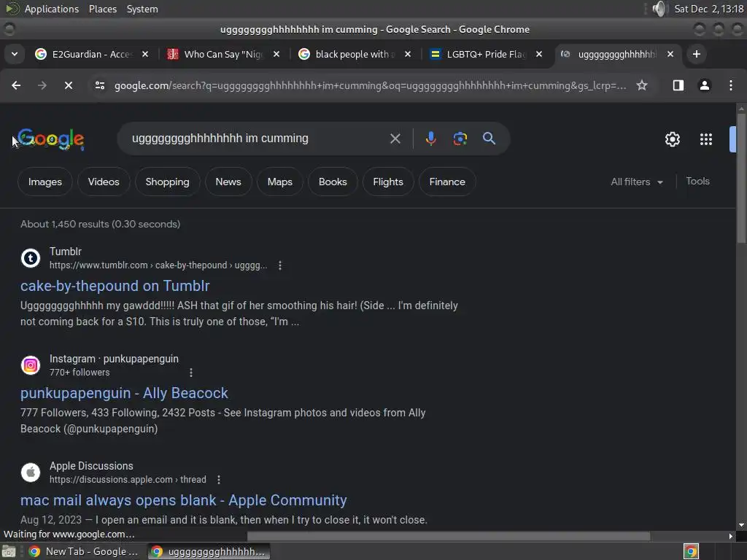Open more options for Instagram result
This screenshot has width=747, height=560.
pyautogui.click(x=191, y=373)
